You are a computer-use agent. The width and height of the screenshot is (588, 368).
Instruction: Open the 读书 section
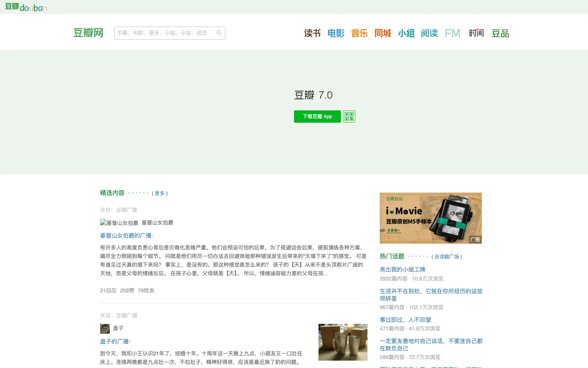click(312, 33)
